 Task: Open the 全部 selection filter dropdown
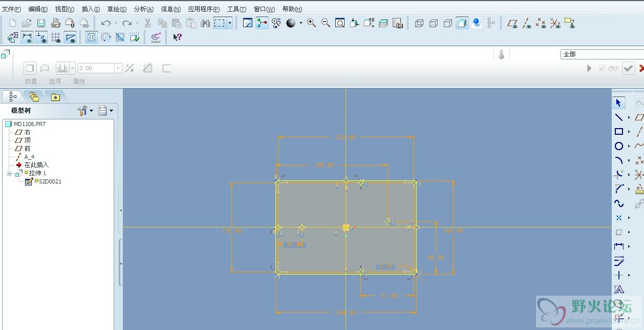602,54
